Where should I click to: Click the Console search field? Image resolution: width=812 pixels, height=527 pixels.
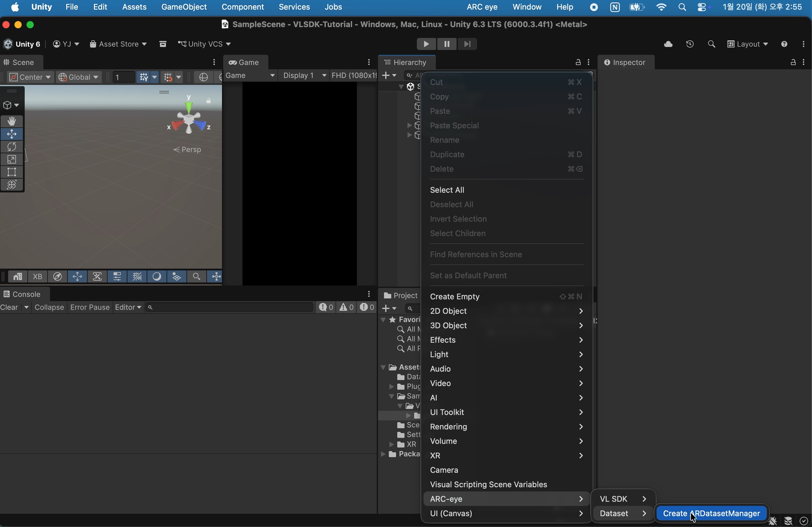coord(229,308)
